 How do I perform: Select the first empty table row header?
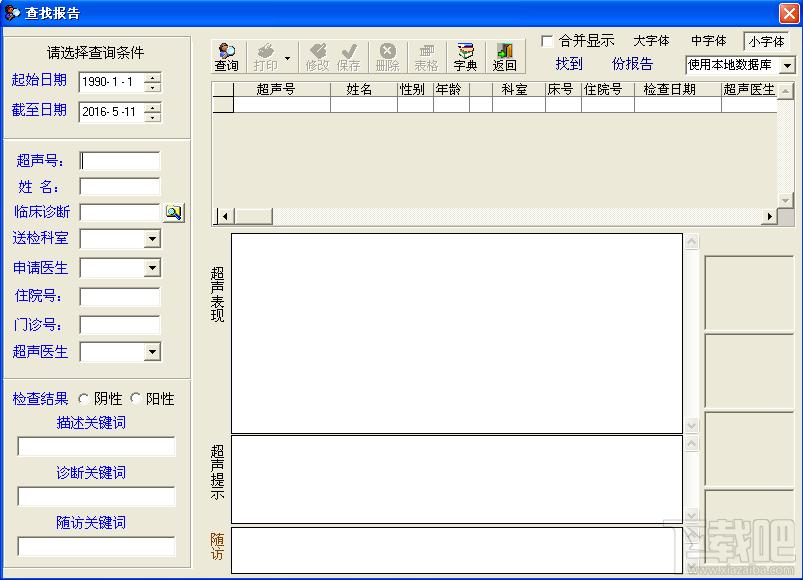[x=223, y=104]
